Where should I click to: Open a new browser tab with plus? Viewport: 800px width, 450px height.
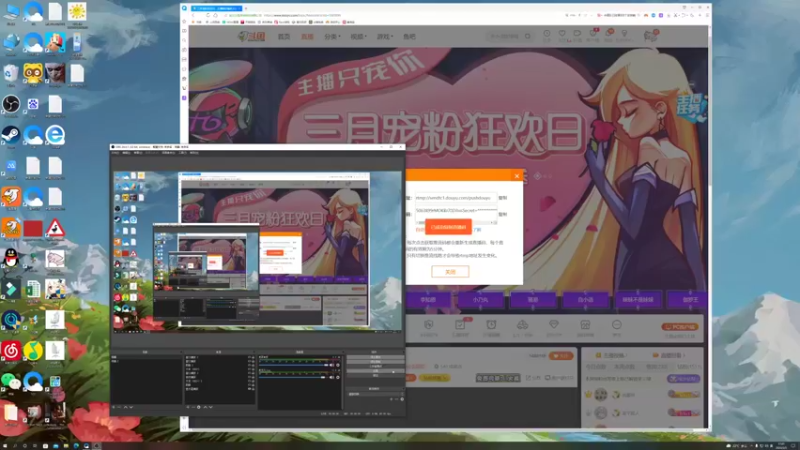246,8
